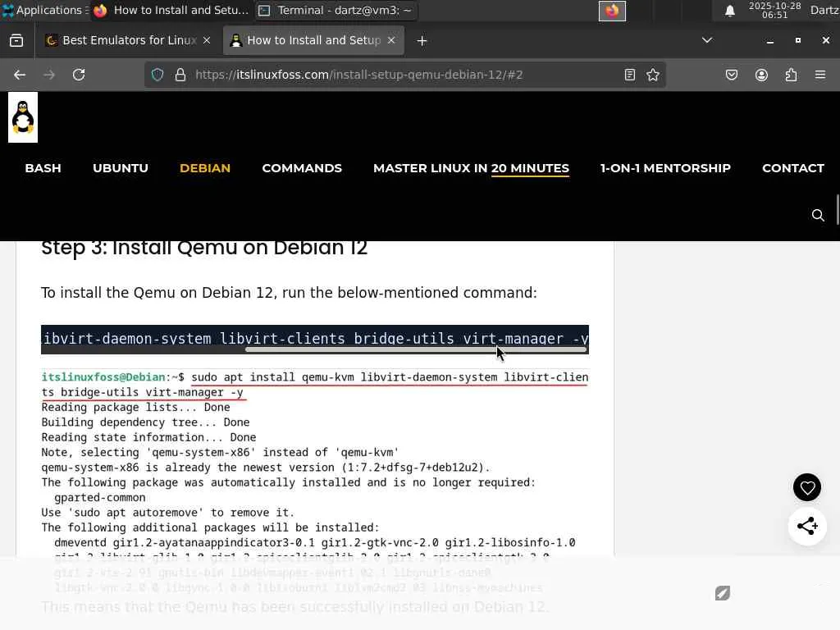Bookmark this page with the star
Screen dimensions: 840x630
click(x=653, y=75)
